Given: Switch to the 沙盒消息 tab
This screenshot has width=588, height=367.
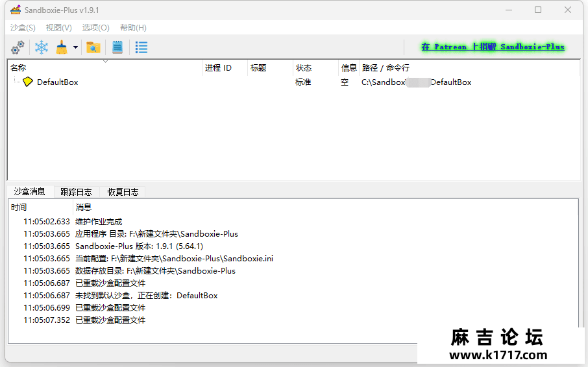Looking at the screenshot, I should pyautogui.click(x=30, y=192).
